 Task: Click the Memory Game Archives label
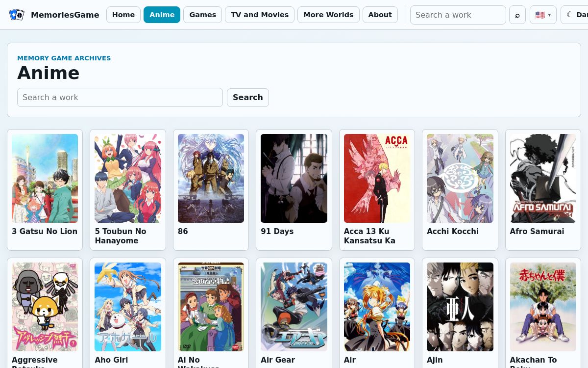point(64,58)
